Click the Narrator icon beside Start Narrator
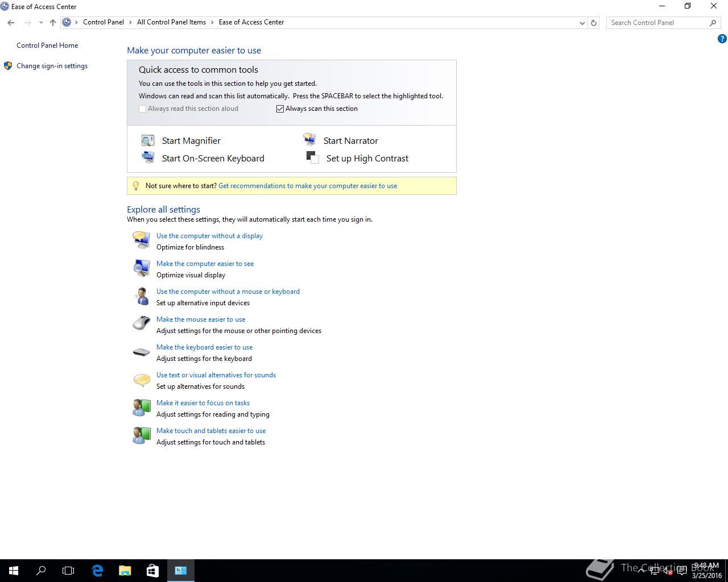728x582 pixels. [309, 140]
